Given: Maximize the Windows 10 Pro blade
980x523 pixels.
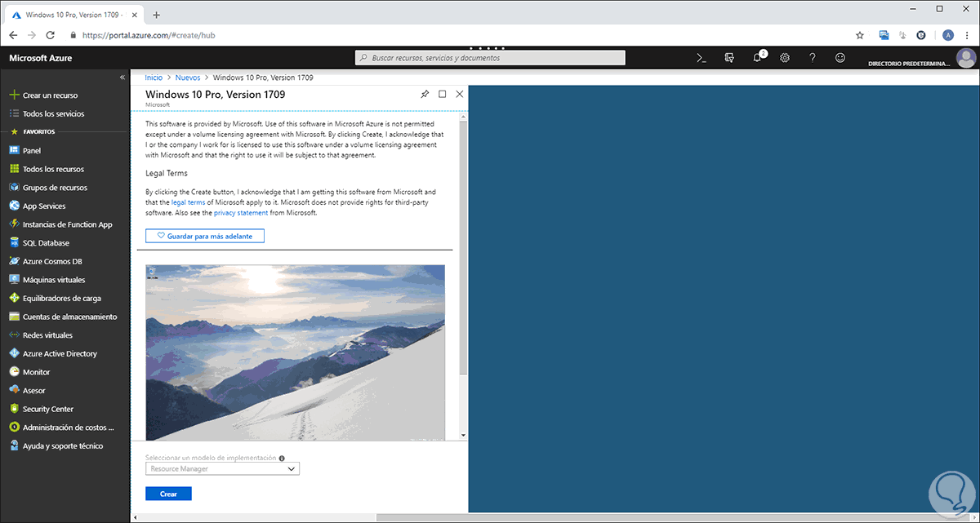Looking at the screenshot, I should (x=443, y=95).
